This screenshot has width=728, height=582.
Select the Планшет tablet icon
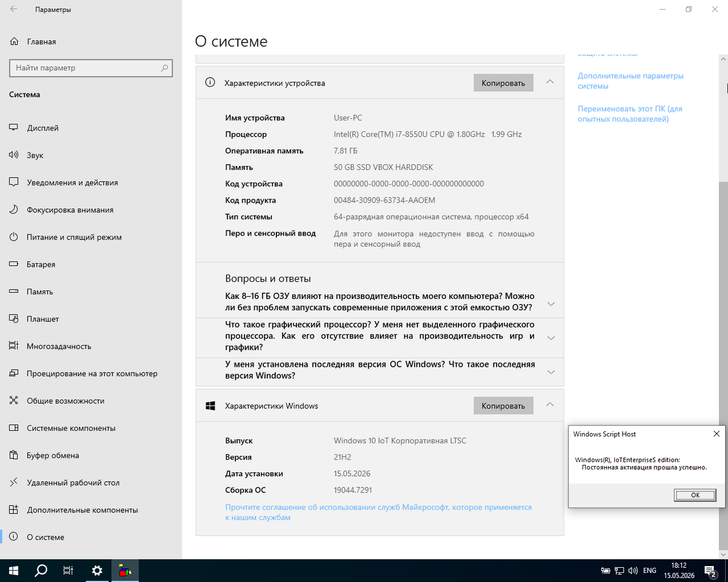[x=14, y=319]
